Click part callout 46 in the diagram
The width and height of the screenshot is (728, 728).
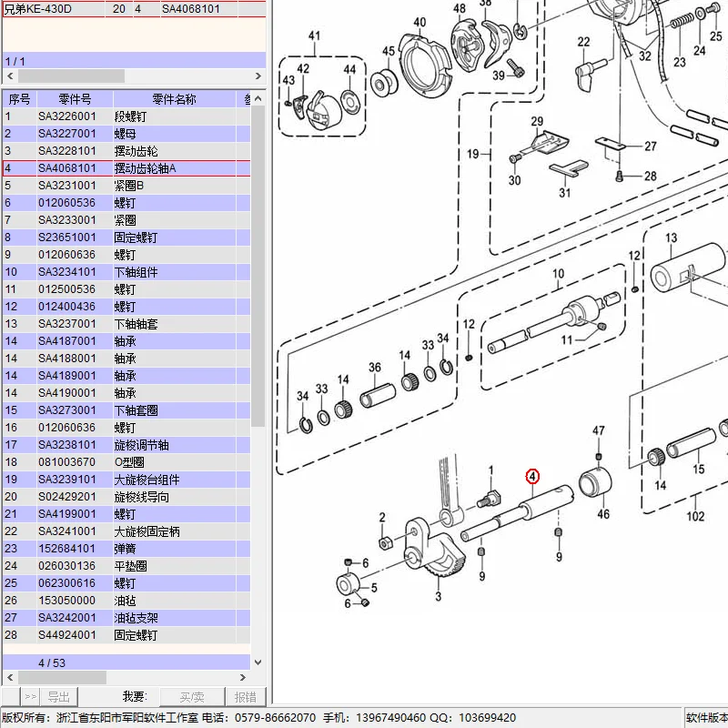coord(603,514)
